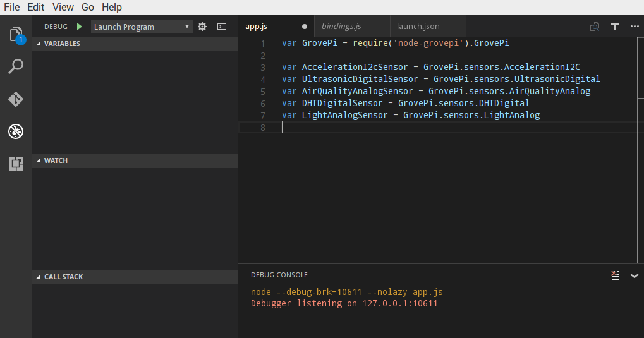
Task: Open the Source Control (Git) view
Action: pos(16,99)
